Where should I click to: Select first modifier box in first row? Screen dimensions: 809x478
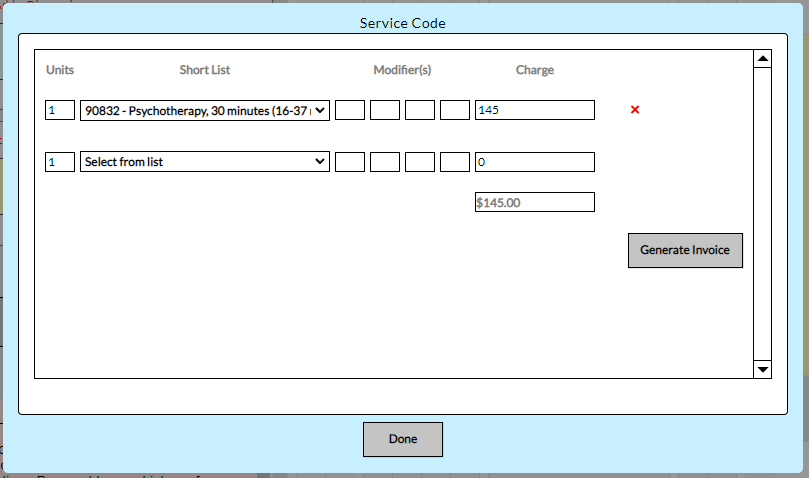coord(350,111)
